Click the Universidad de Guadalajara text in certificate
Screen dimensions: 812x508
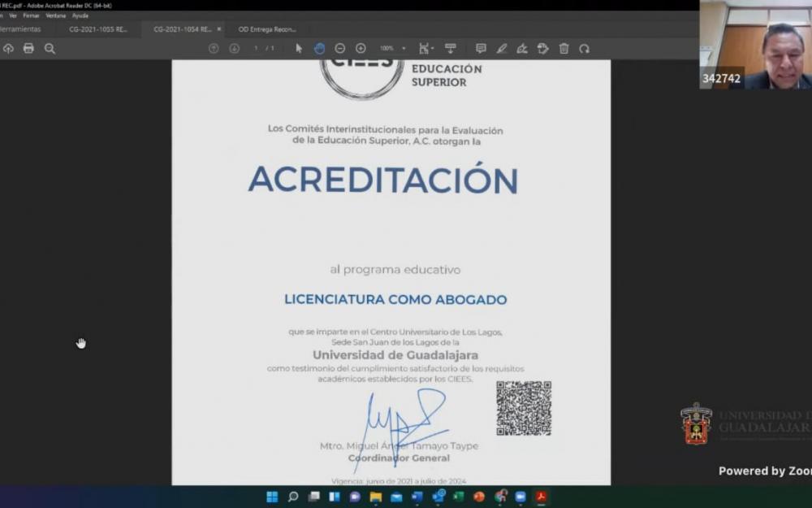click(395, 355)
